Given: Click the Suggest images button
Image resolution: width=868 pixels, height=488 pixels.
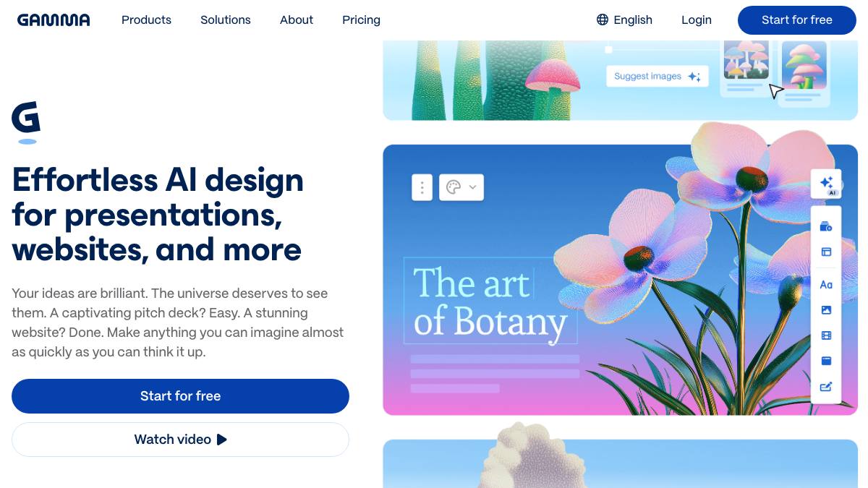Looking at the screenshot, I should [657, 76].
